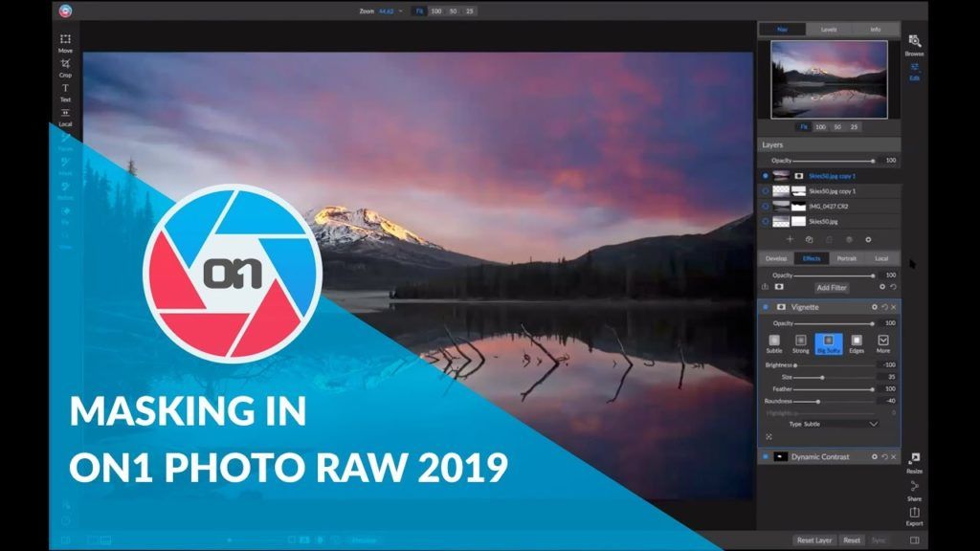Image resolution: width=980 pixels, height=551 pixels.
Task: Open Vignette filter gear options
Action: [x=875, y=307]
